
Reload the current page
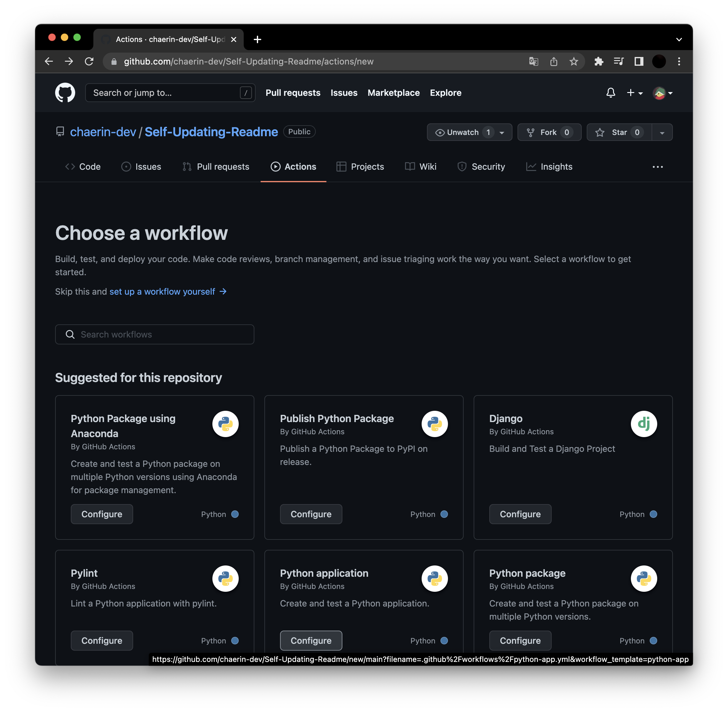click(x=89, y=61)
